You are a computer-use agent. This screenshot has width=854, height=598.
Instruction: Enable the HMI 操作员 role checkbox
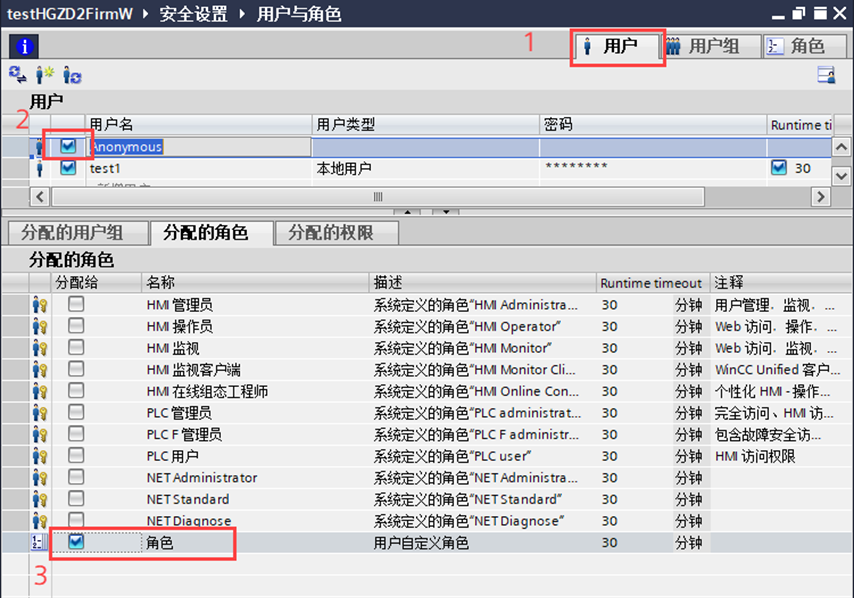coord(76,326)
